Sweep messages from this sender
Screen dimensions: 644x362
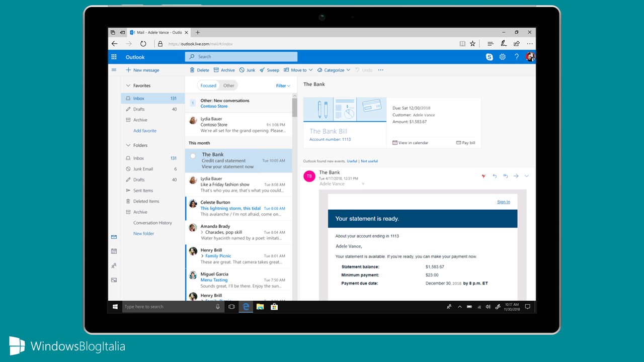pos(269,70)
